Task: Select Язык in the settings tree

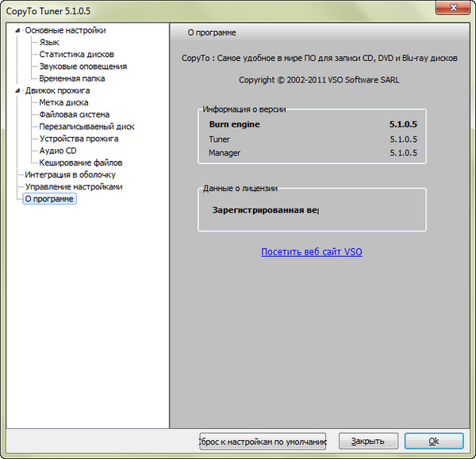Action: pos(49,43)
